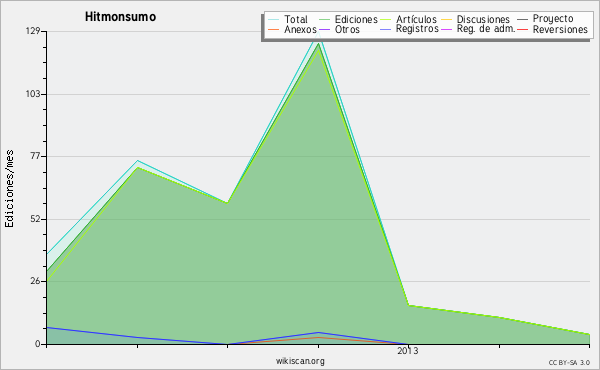Click the red Reversiones line swatch
The image size is (600, 370).
(x=522, y=29)
